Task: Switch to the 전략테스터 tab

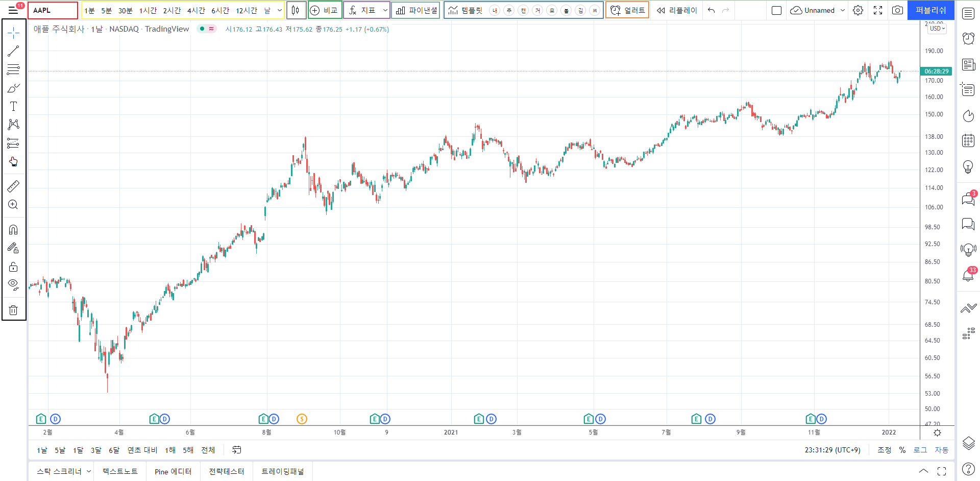Action: [226, 471]
